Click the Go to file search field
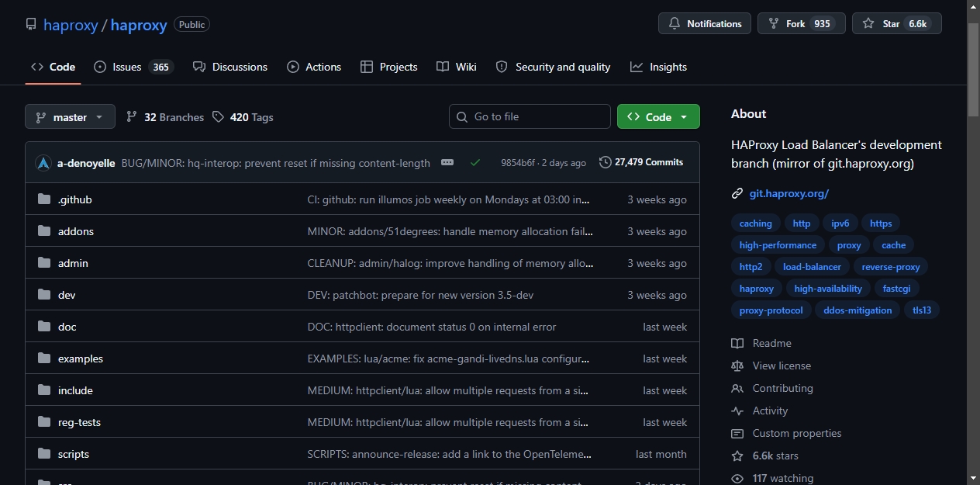This screenshot has width=980, height=485. (x=530, y=116)
